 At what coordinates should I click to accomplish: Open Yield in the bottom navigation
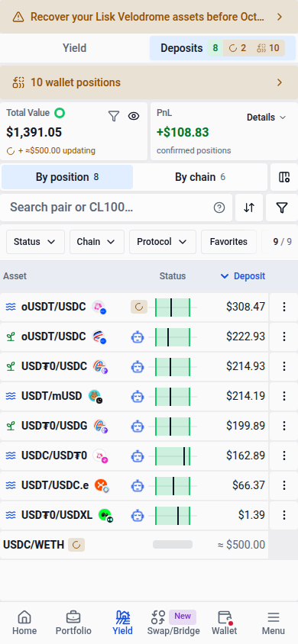pos(122,623)
